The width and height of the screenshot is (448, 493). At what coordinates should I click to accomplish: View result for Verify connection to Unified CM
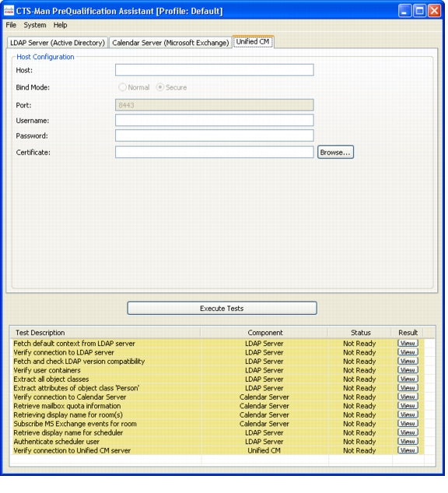pyautogui.click(x=408, y=450)
